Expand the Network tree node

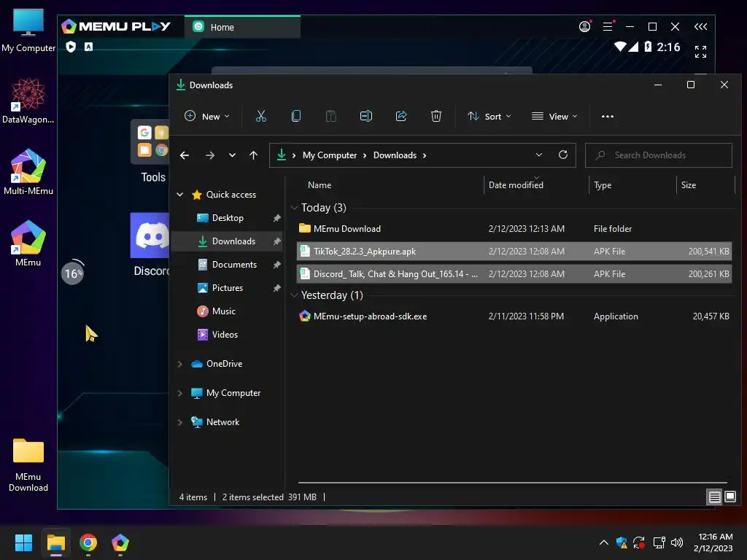[x=180, y=422]
